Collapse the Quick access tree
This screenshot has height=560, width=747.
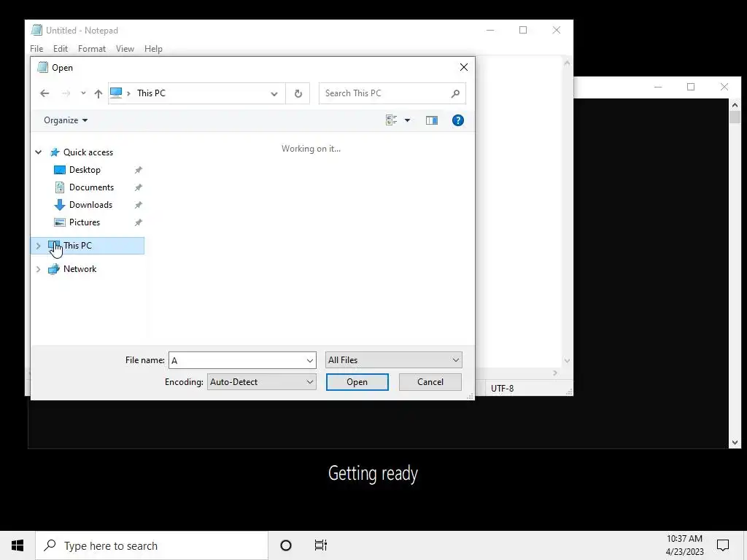[x=39, y=152]
